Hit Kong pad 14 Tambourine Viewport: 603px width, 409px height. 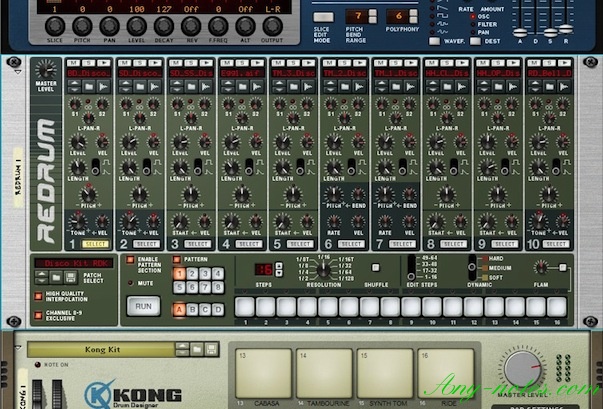tap(324, 373)
